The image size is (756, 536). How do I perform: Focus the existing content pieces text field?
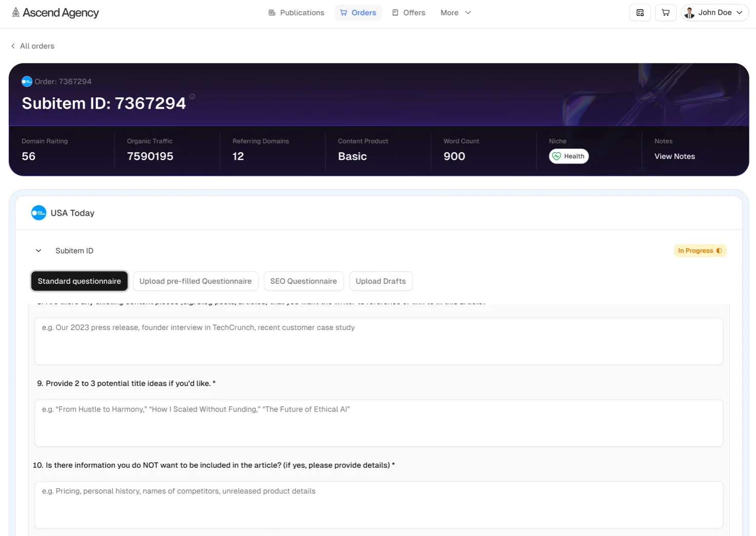379,341
